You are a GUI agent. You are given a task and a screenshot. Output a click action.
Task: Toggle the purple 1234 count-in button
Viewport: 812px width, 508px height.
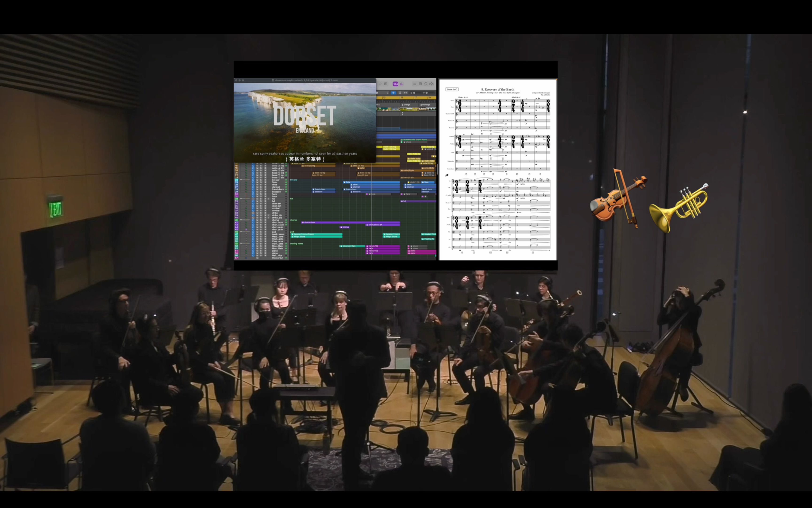pos(396,84)
